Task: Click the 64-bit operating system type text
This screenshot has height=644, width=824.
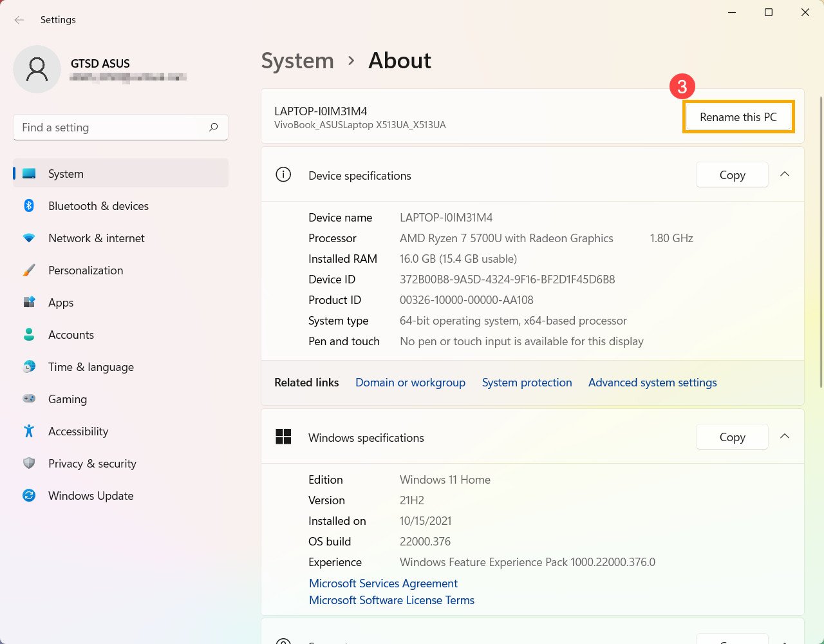Action: 513,321
